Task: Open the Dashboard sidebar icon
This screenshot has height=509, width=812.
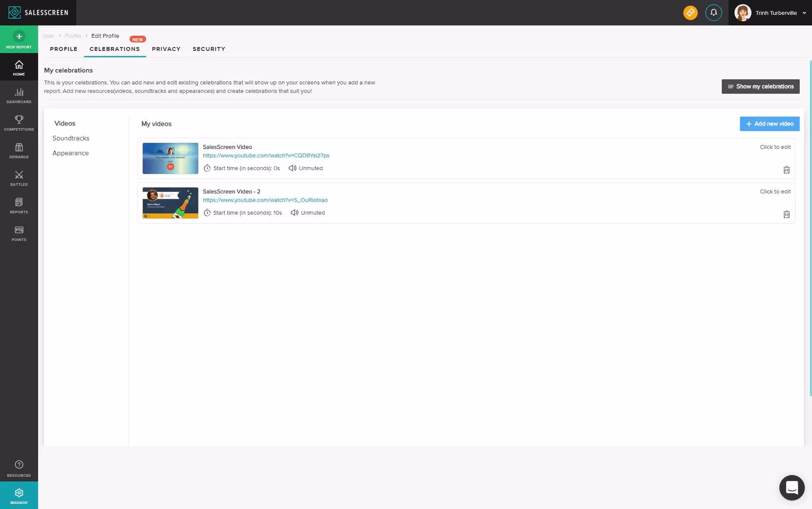Action: coord(19,96)
